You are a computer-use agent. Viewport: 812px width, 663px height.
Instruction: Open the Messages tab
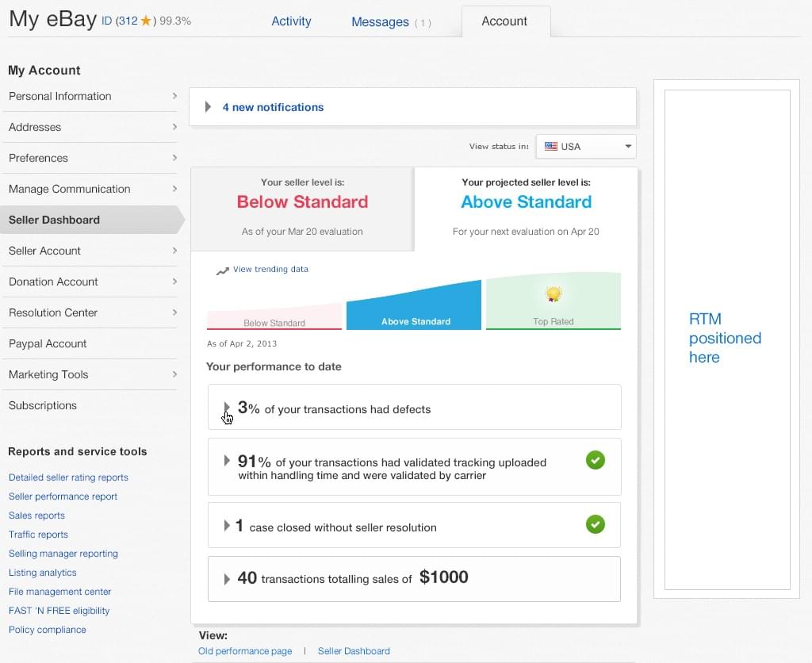tap(391, 21)
